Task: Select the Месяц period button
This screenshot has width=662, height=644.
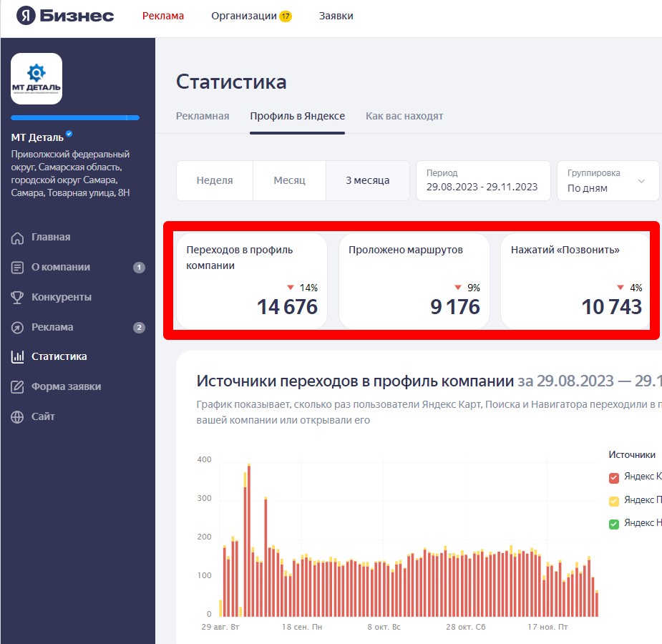Action: tap(289, 181)
